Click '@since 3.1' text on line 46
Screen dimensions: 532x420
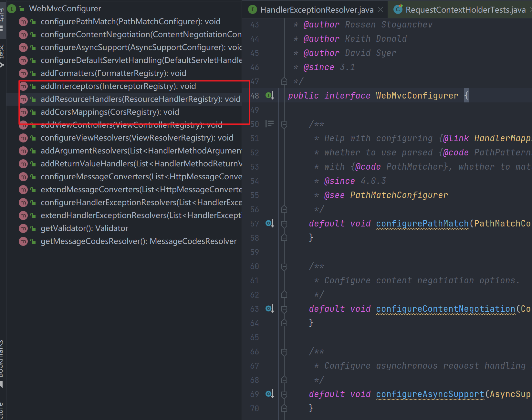coord(329,67)
